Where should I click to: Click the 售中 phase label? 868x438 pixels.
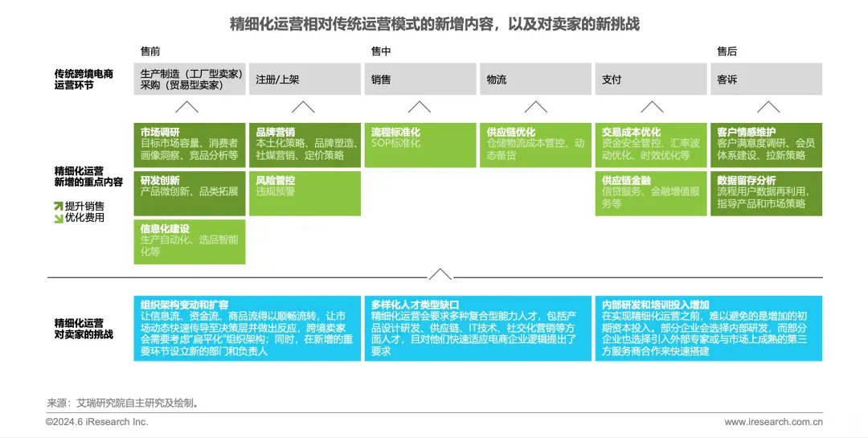tap(381, 51)
